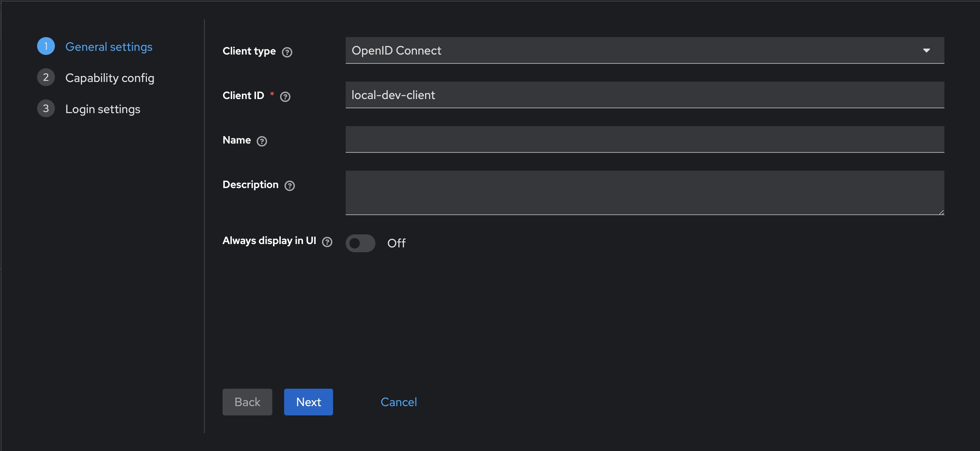This screenshot has width=980, height=451.
Task: Open the Name field help tooltip
Action: (262, 141)
